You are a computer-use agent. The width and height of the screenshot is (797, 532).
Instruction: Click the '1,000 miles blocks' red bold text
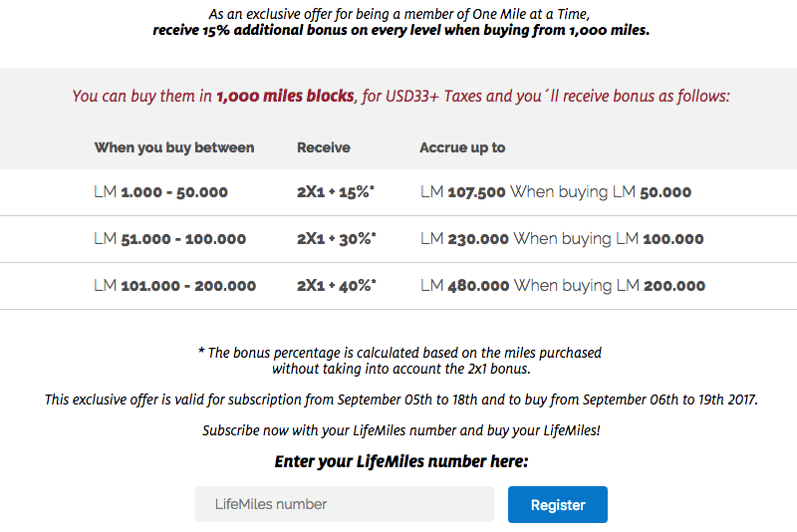pyautogui.click(x=285, y=96)
